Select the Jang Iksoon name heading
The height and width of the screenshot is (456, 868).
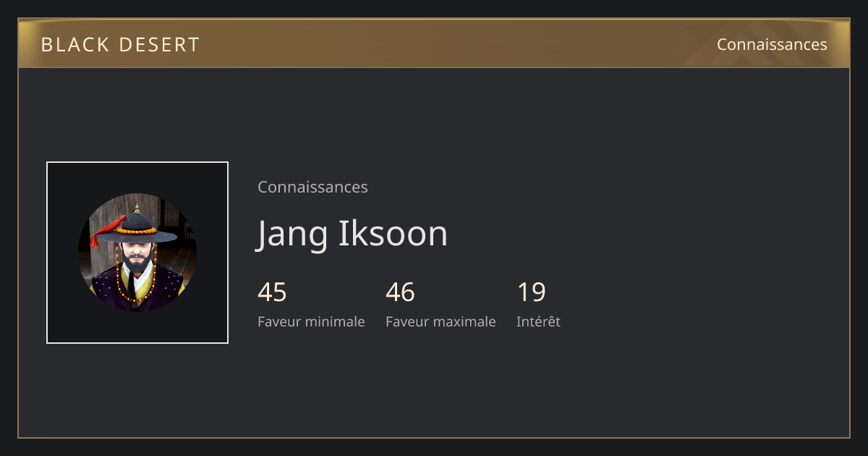click(x=352, y=234)
